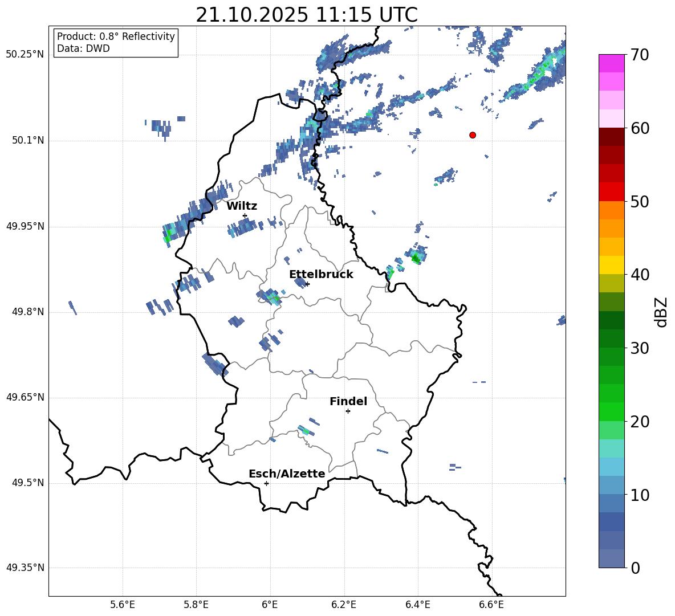Click the 6.6°E longitude label
Viewport: 675px width, 616px height.
click(x=491, y=605)
